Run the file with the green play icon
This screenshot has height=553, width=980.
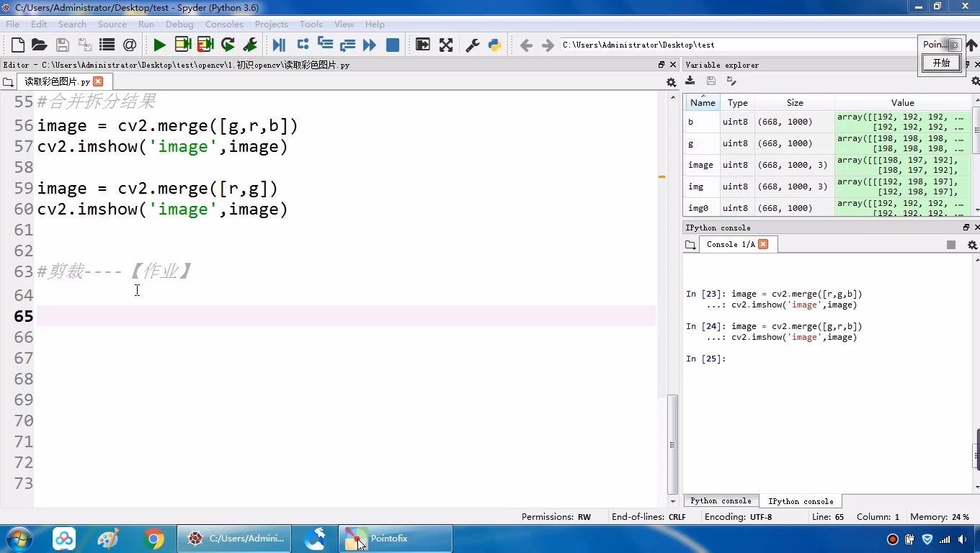pos(159,45)
